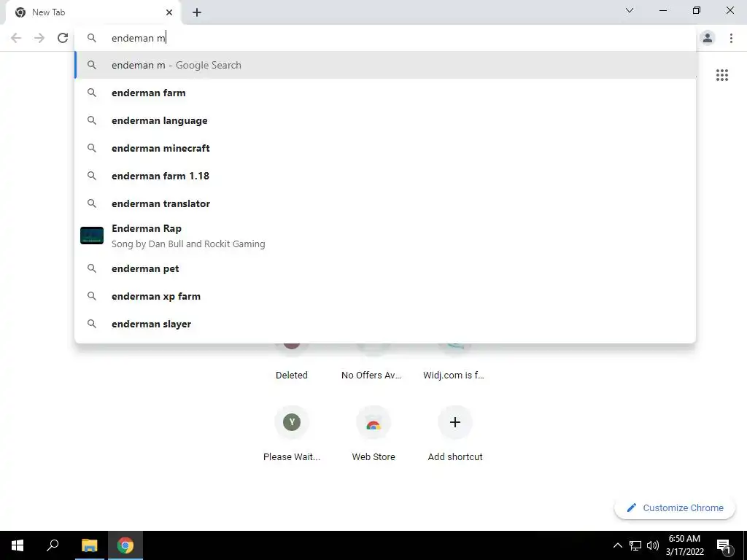
Task: Click the search icon beside 'enderman pet'
Action: coord(92,268)
